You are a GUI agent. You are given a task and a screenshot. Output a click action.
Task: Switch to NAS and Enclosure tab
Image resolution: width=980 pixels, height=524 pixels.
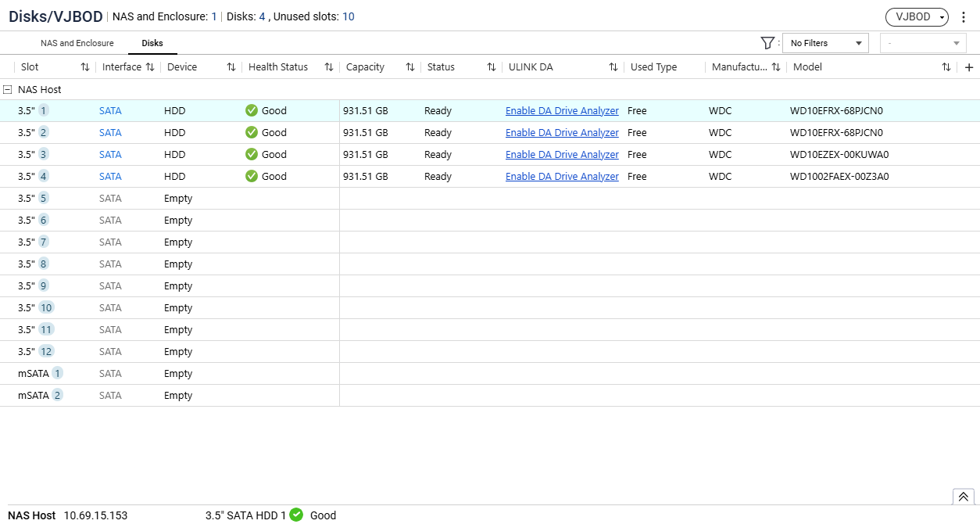[x=77, y=43]
